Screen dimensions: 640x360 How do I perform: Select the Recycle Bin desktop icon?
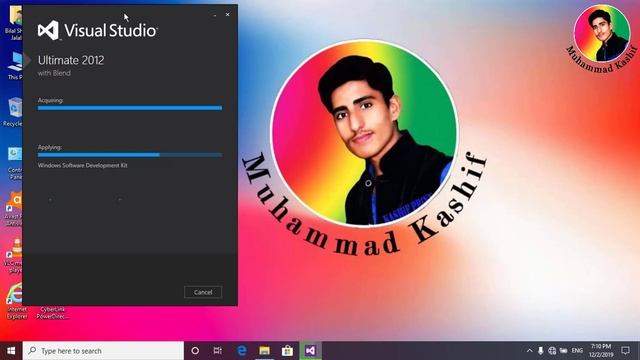tap(13, 112)
